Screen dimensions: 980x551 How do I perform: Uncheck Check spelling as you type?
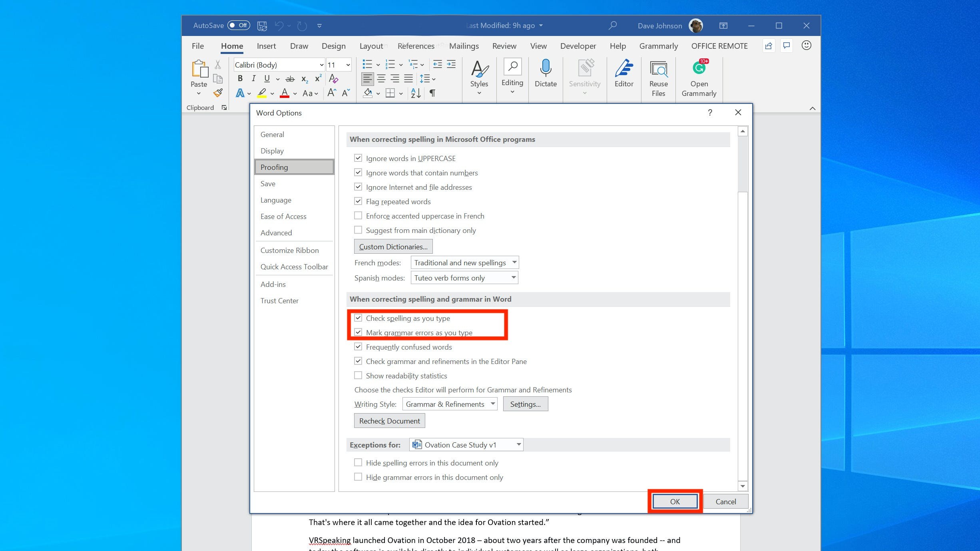click(359, 318)
